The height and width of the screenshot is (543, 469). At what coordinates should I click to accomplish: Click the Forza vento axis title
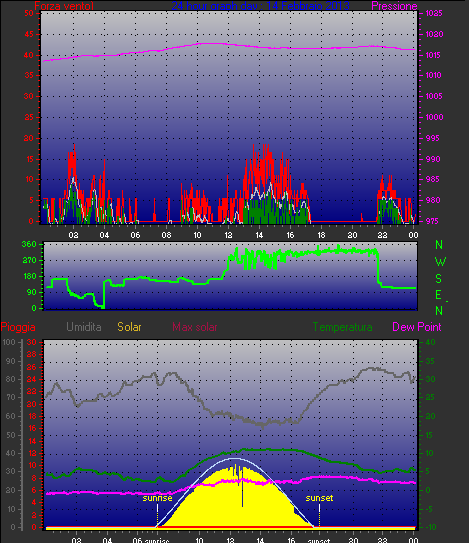coord(64,6)
